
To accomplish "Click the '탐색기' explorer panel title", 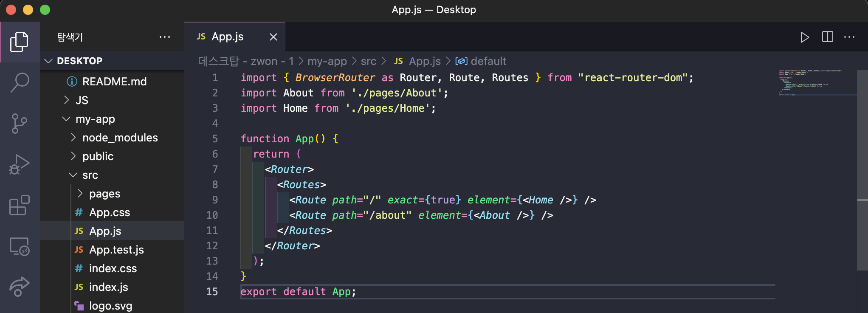I will pyautogui.click(x=70, y=37).
